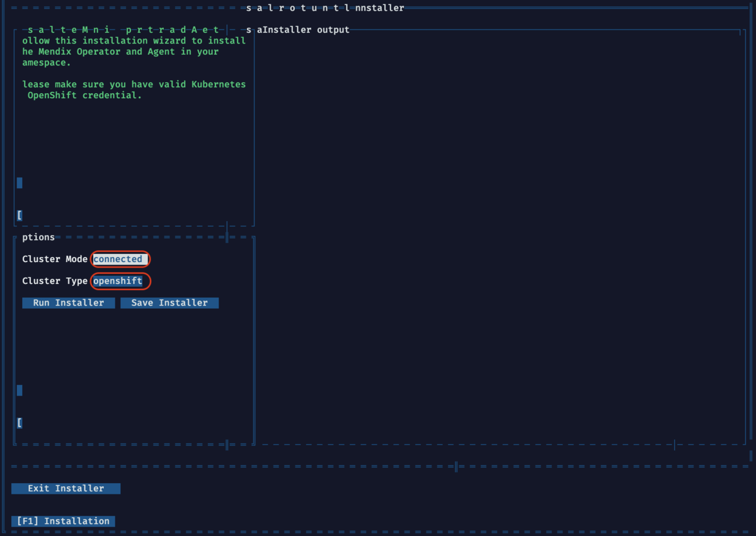Click the Run Installer button
The width and height of the screenshot is (756, 536).
pyautogui.click(x=69, y=303)
